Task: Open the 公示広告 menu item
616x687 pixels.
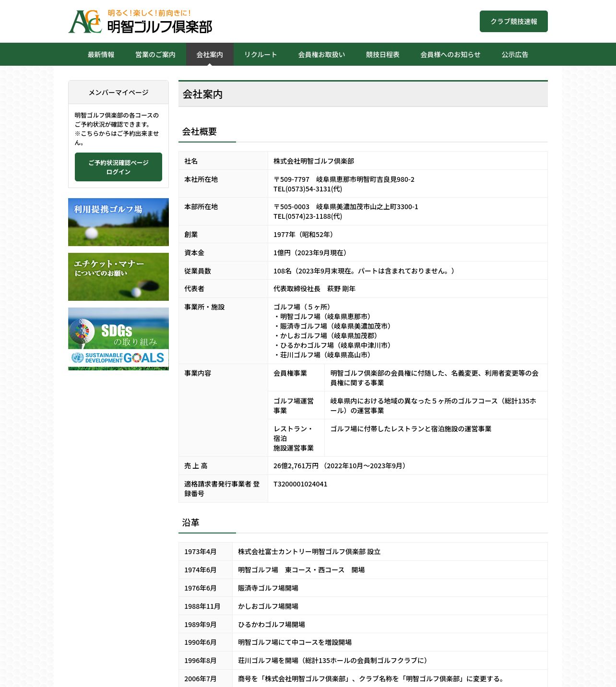Action: coord(515,54)
